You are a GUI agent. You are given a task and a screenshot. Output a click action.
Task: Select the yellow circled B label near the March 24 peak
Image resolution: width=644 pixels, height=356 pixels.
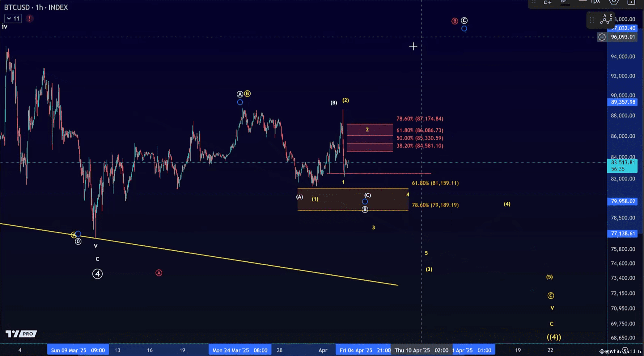click(247, 94)
